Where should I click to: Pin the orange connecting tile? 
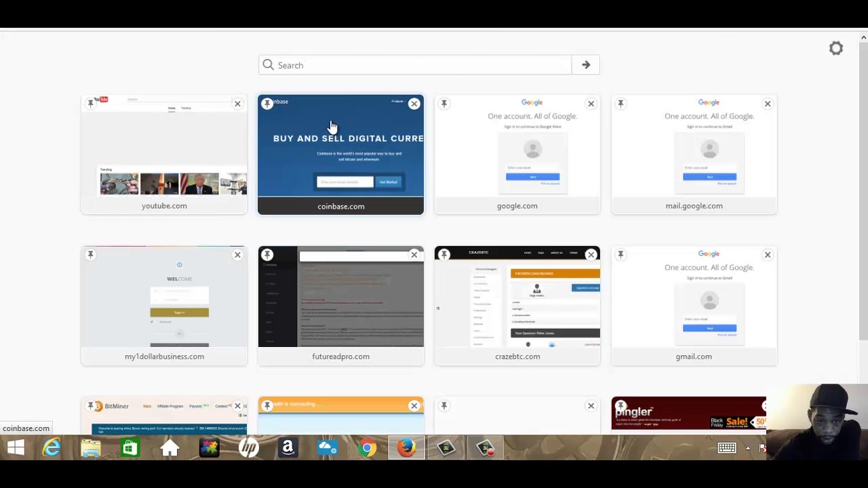pyautogui.click(x=267, y=405)
